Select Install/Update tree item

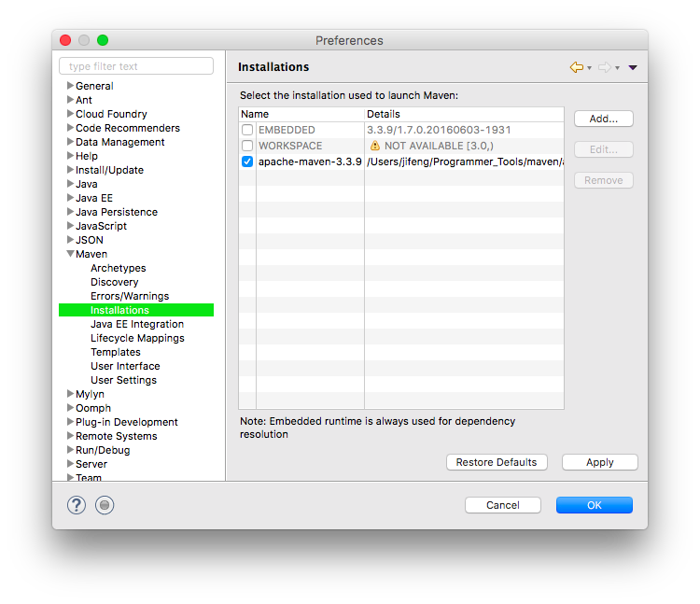point(109,170)
